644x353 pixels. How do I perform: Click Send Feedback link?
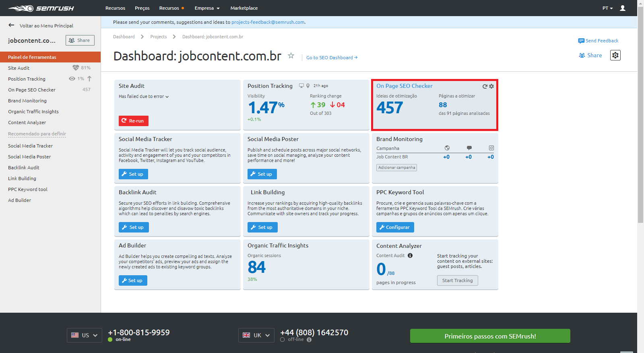pyautogui.click(x=602, y=41)
